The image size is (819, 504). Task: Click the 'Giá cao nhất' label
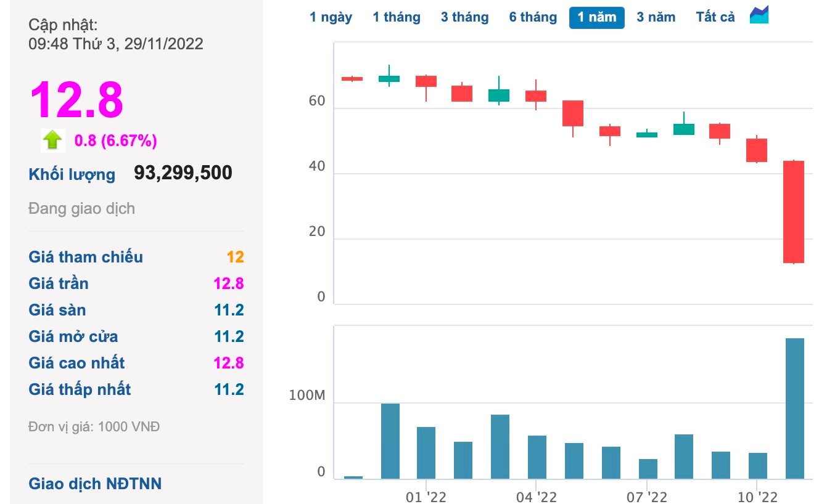pos(76,363)
